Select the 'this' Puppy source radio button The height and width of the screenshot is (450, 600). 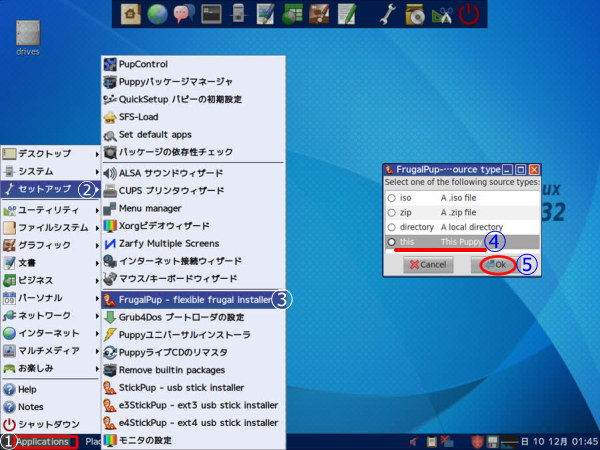[x=391, y=242]
